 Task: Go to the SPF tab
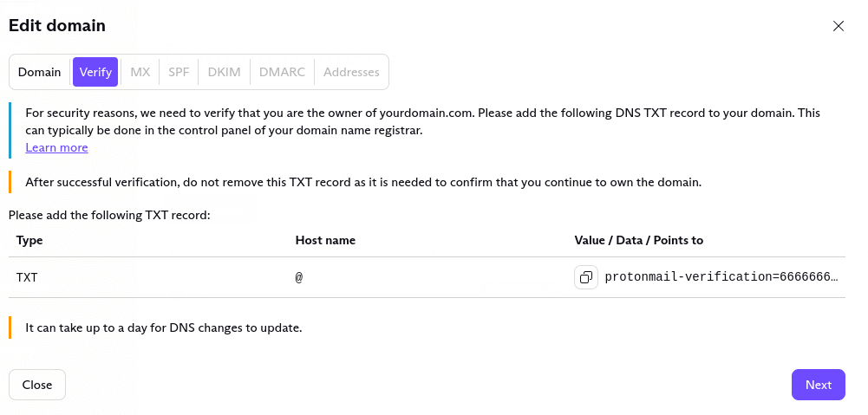click(179, 72)
